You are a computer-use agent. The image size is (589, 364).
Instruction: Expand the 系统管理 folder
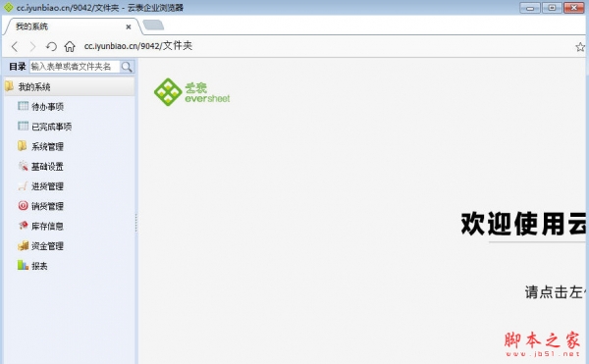tap(47, 146)
